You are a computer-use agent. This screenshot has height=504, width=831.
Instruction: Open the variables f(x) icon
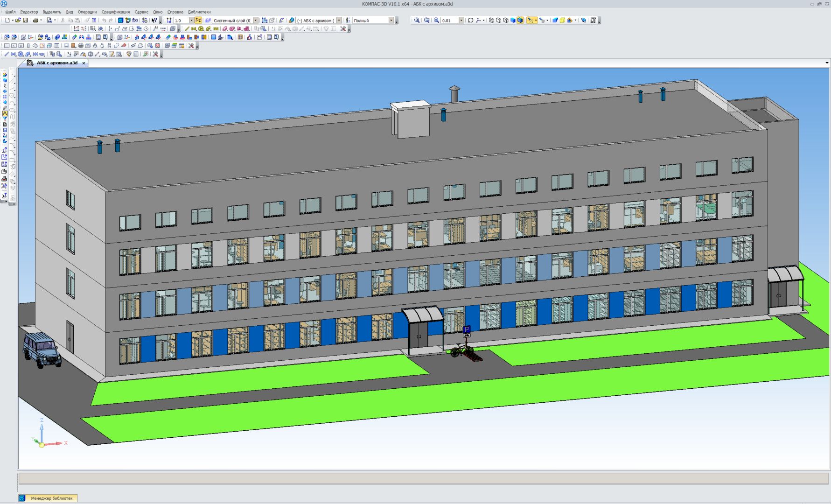(x=135, y=21)
